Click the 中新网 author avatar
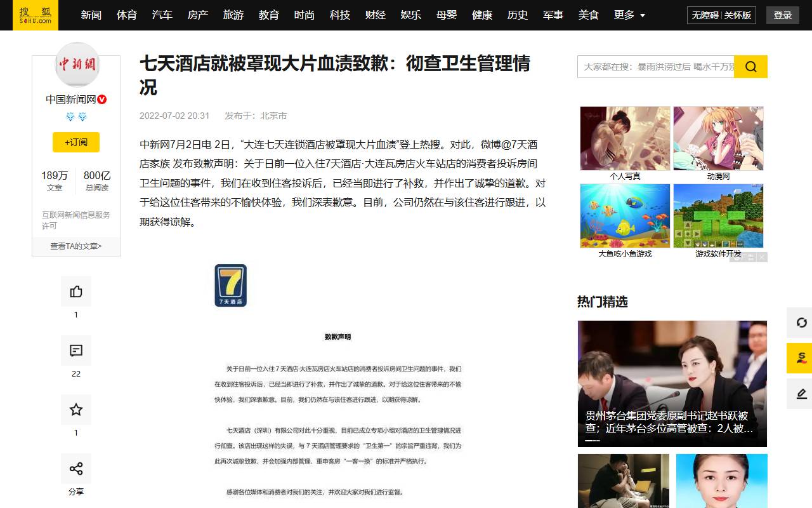The height and width of the screenshot is (508, 812). [x=77, y=64]
